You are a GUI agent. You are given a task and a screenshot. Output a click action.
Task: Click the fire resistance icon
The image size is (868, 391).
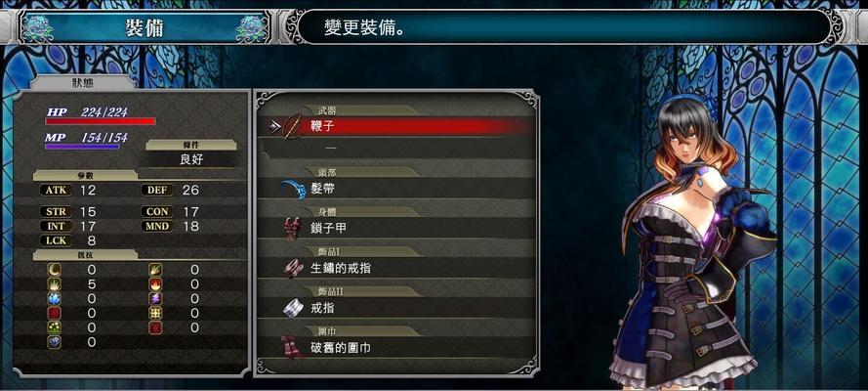tap(155, 284)
